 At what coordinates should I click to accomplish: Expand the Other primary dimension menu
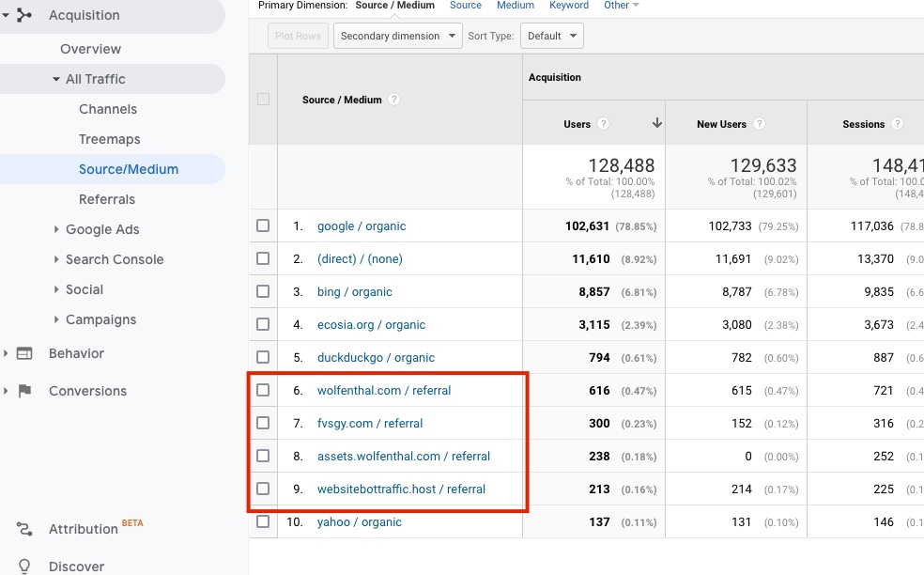pyautogui.click(x=621, y=6)
